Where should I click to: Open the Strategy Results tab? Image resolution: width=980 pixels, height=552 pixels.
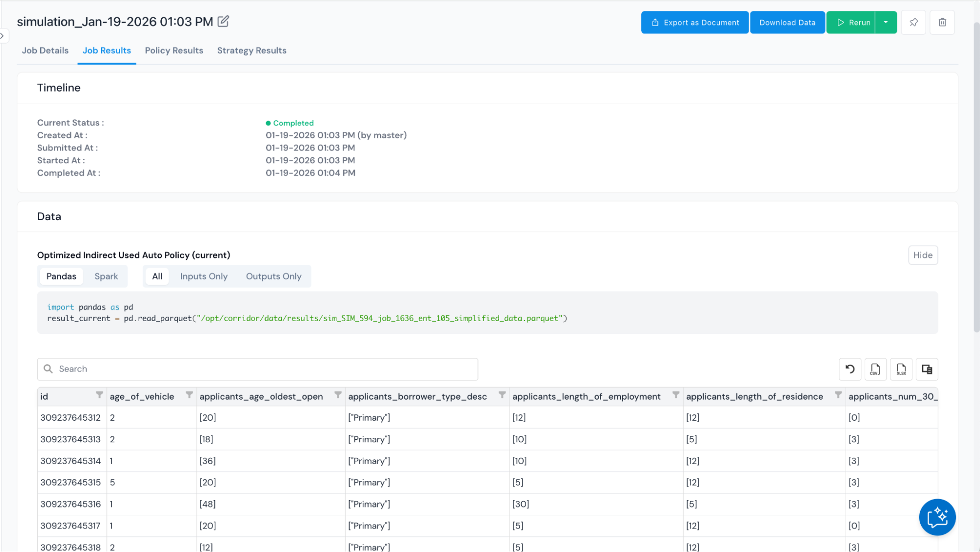click(251, 50)
